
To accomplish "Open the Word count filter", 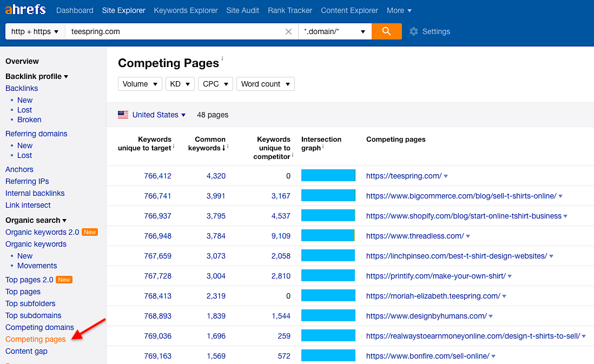I will tap(265, 84).
